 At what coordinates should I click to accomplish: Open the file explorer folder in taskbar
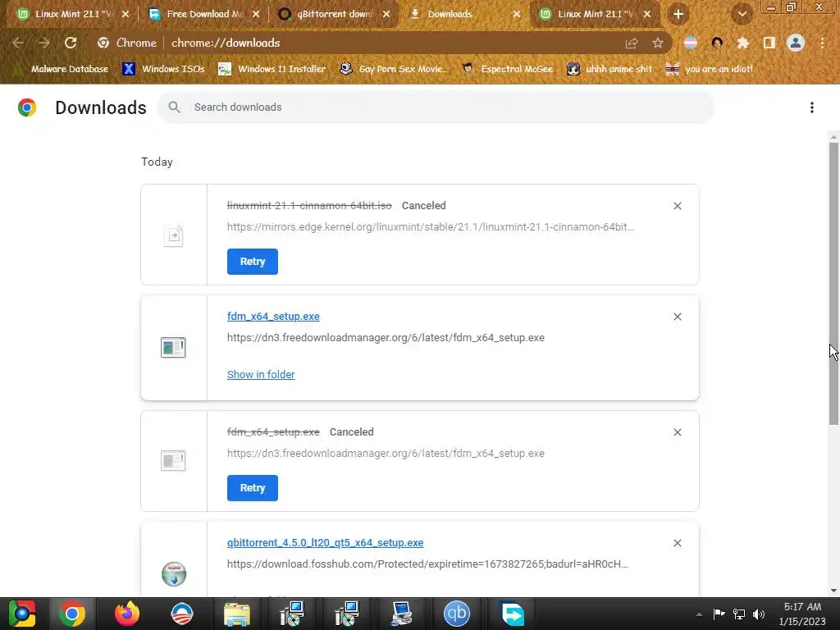(x=237, y=614)
